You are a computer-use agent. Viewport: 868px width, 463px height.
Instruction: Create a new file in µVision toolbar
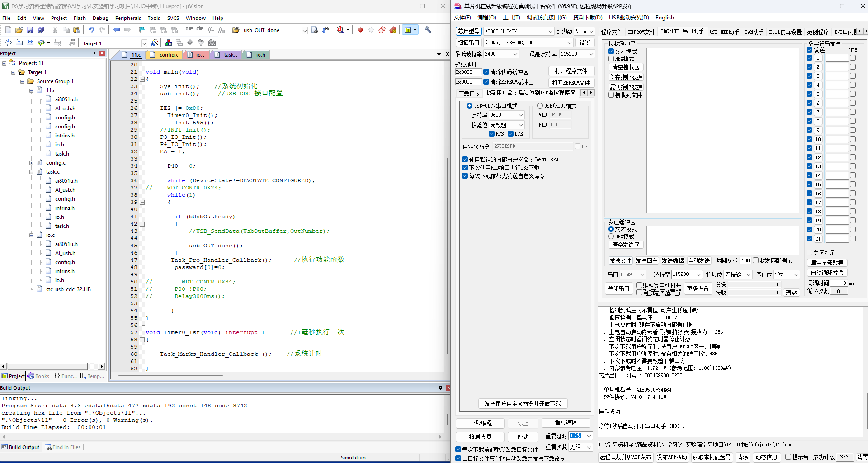(x=8, y=30)
